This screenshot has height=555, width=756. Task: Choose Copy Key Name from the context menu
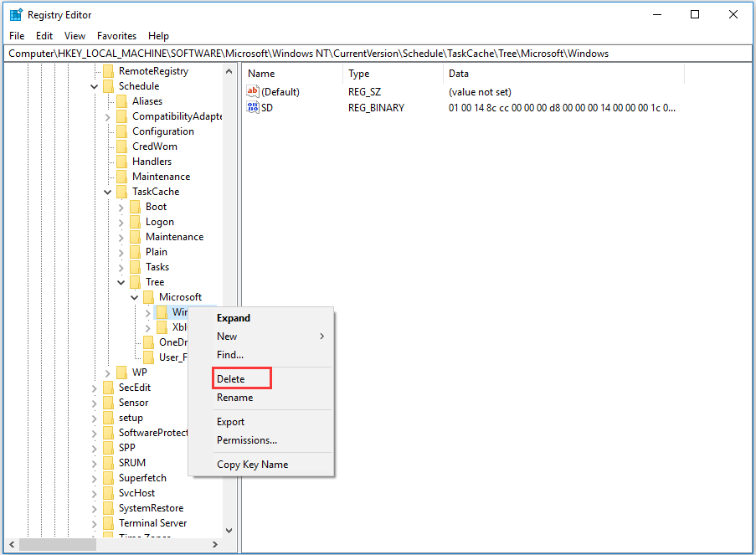(252, 464)
